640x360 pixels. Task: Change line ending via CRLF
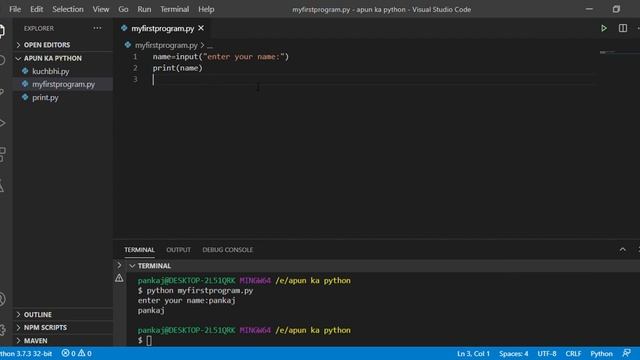pyautogui.click(x=573, y=353)
